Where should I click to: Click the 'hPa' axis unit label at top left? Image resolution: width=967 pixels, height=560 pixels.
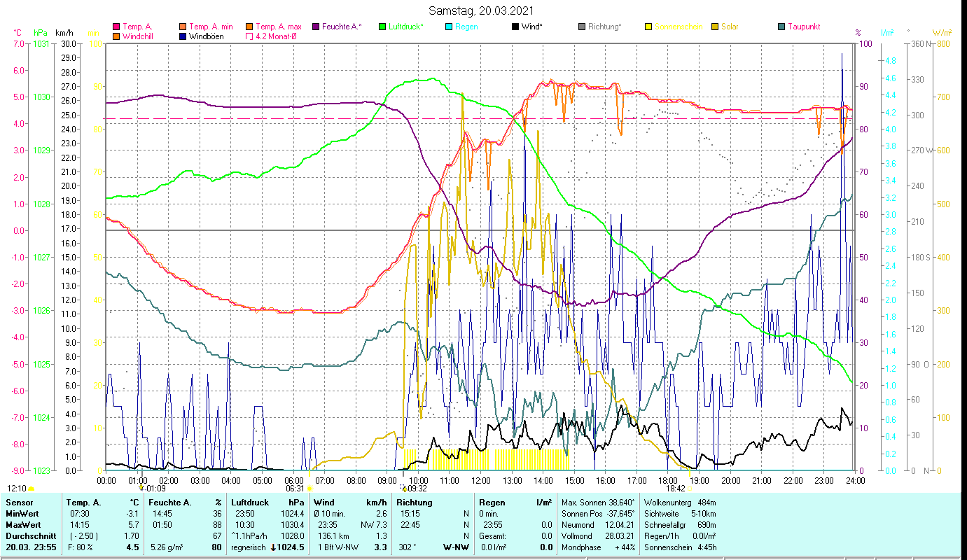tap(40, 33)
